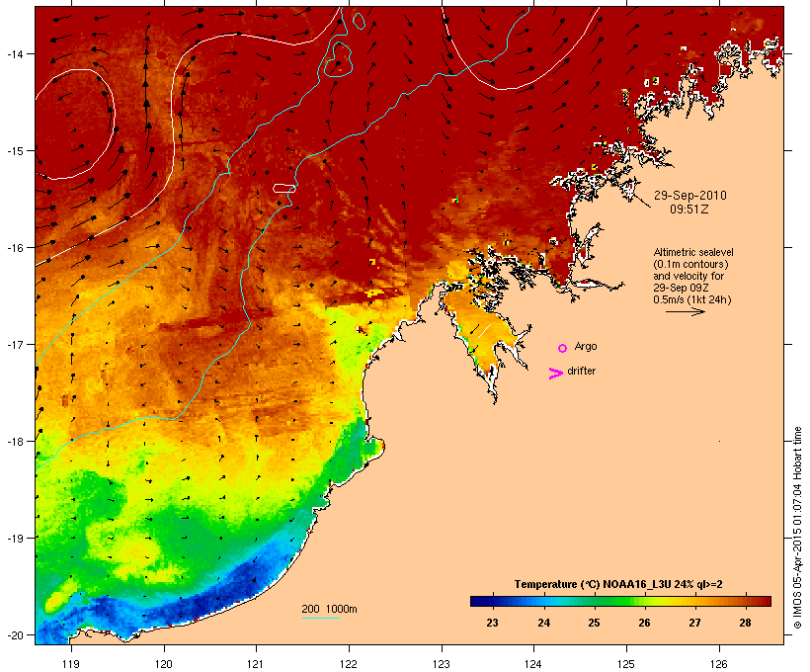Click the longitude label 121
The width and height of the screenshot is (810, 672).
click(x=256, y=664)
